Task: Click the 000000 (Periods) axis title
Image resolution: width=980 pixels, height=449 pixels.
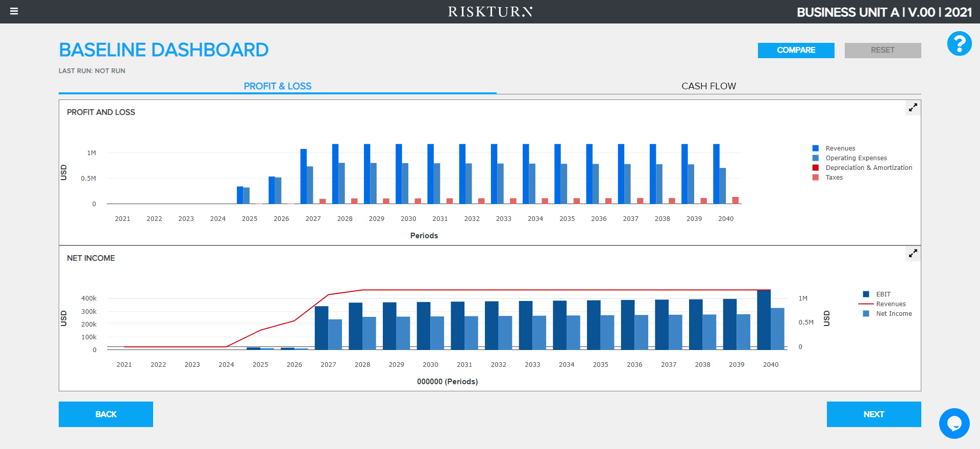Action: (x=448, y=382)
